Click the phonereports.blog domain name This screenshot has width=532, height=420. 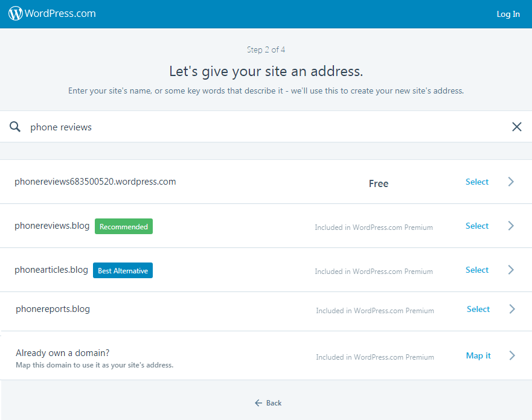[x=53, y=309]
